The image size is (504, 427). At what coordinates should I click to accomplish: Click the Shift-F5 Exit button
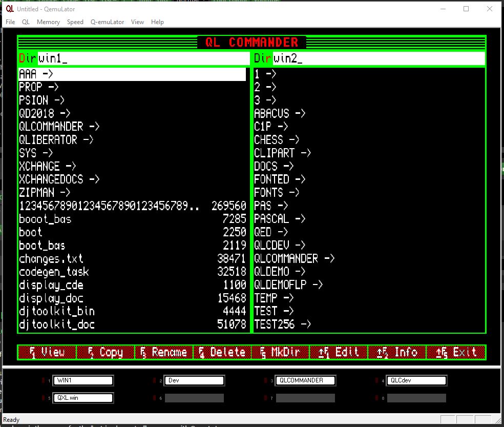click(x=455, y=352)
